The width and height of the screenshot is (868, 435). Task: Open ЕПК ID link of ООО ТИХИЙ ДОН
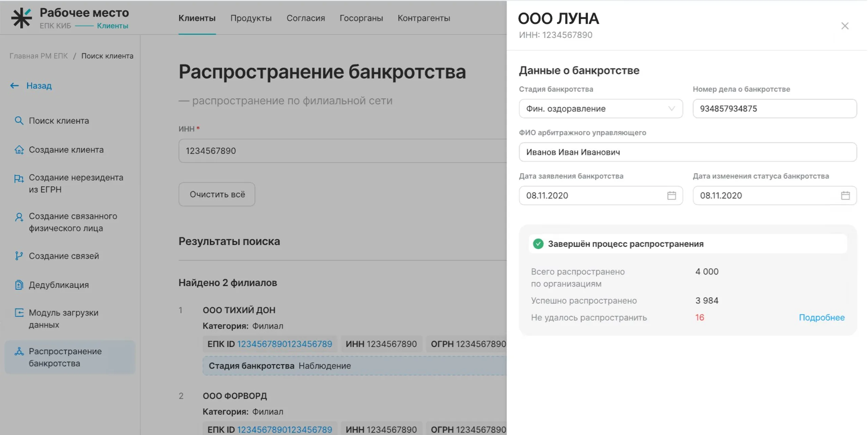pos(284,344)
